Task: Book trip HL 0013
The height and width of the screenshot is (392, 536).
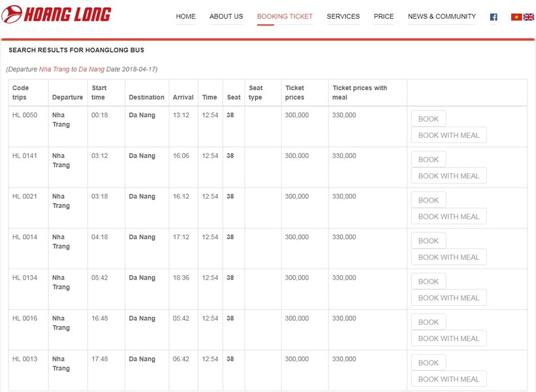Action: [x=428, y=363]
